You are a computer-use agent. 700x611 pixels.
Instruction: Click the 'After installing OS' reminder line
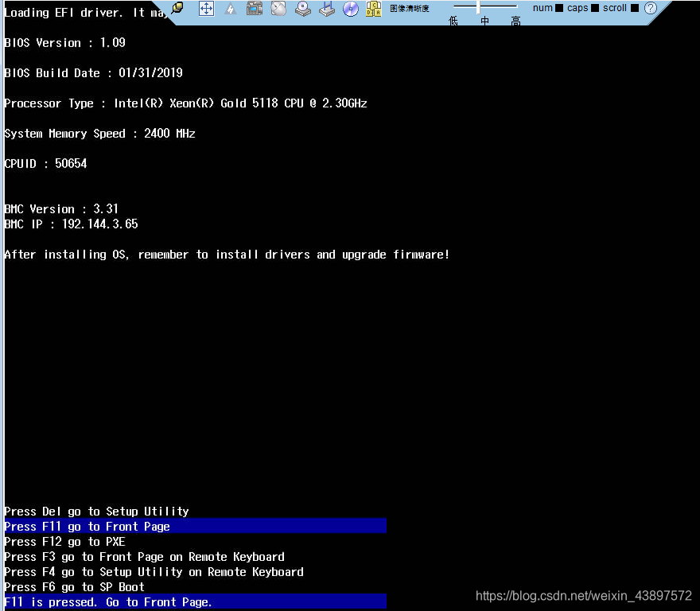[x=227, y=255]
